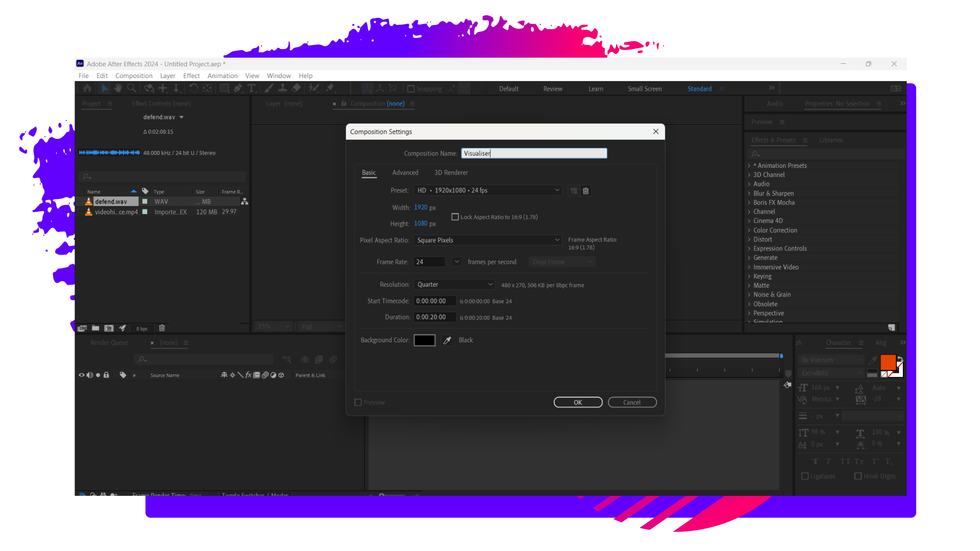Screen dimensions: 980x551
Task: Select the Type tool in toolbar
Action: tap(252, 88)
